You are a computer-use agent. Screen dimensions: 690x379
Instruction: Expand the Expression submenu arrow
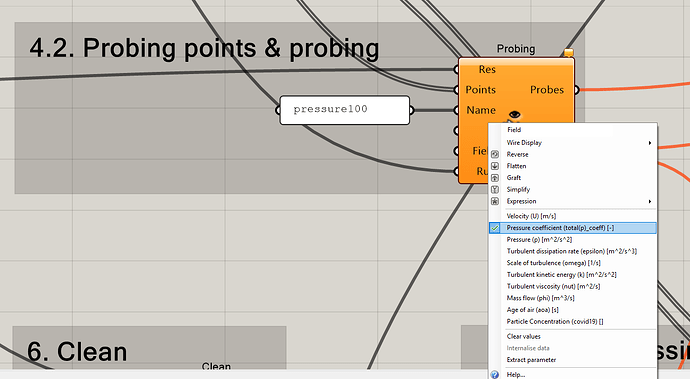[650, 202]
